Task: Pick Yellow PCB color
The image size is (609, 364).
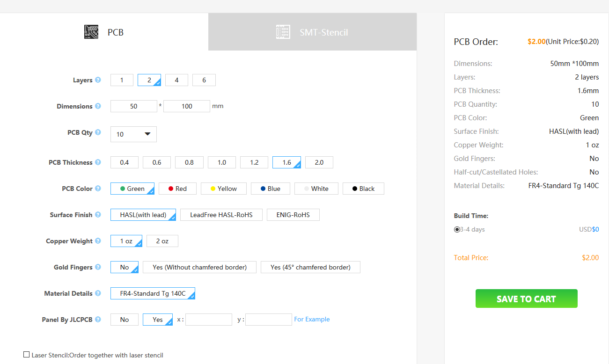Action: pyautogui.click(x=224, y=189)
